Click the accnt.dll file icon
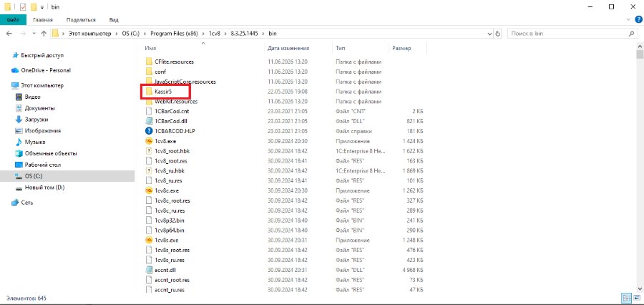644x305 pixels. coord(149,270)
